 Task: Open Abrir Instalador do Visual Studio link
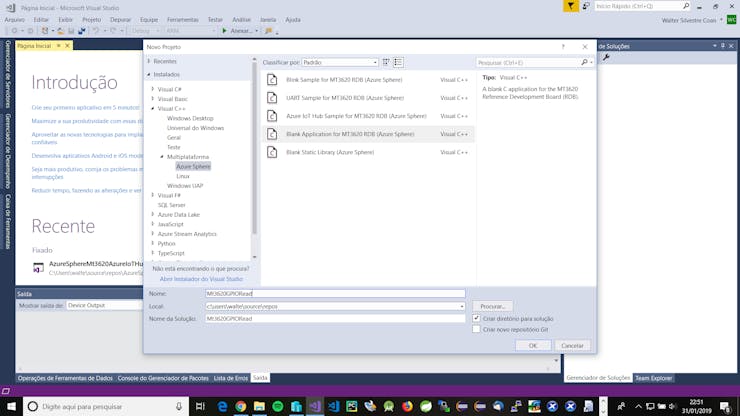201,279
